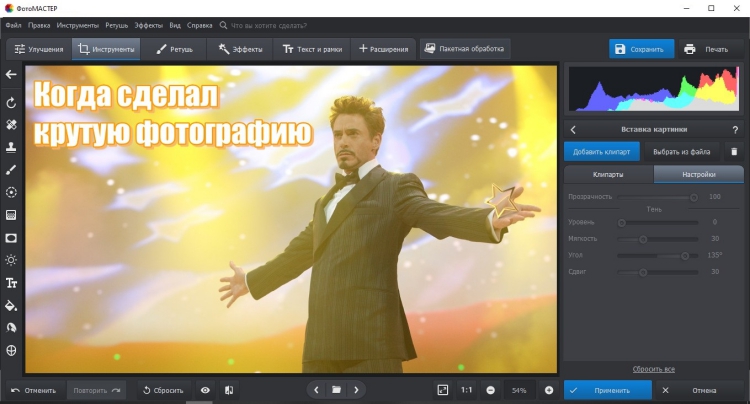This screenshot has width=750, height=404.
Task: Fit image to screen icon
Action: click(443, 390)
